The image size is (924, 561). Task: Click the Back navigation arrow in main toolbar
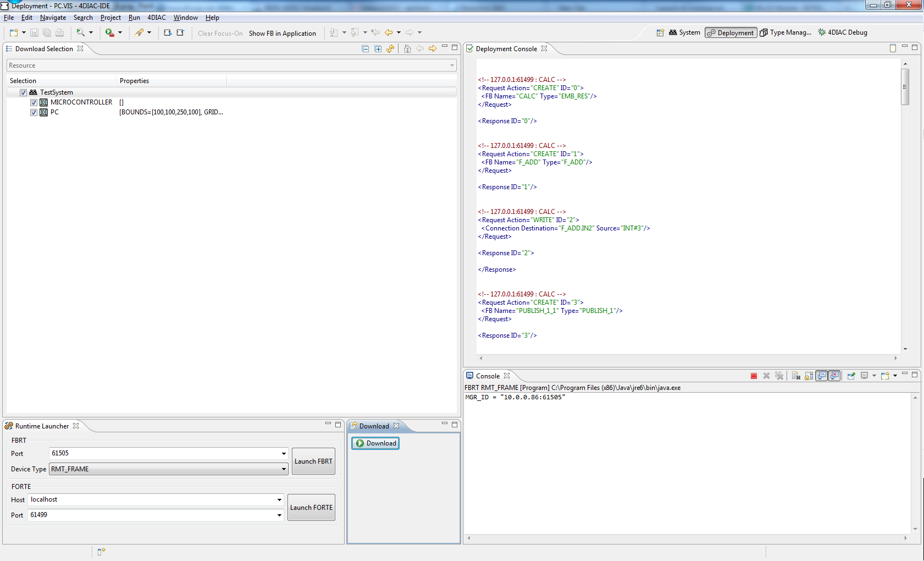coord(389,33)
